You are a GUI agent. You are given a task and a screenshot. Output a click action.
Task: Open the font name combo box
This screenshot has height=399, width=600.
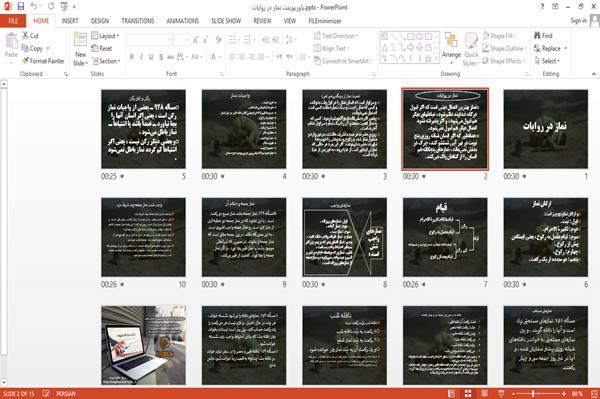[x=150, y=40]
